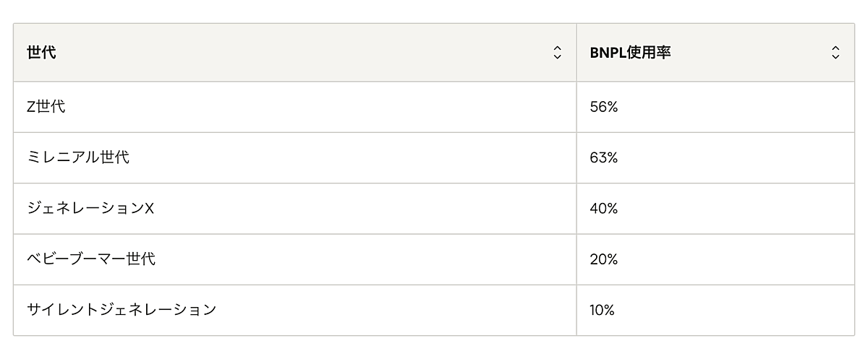Select the サイレントジェネレーション cell
868x359 pixels.
point(122,310)
